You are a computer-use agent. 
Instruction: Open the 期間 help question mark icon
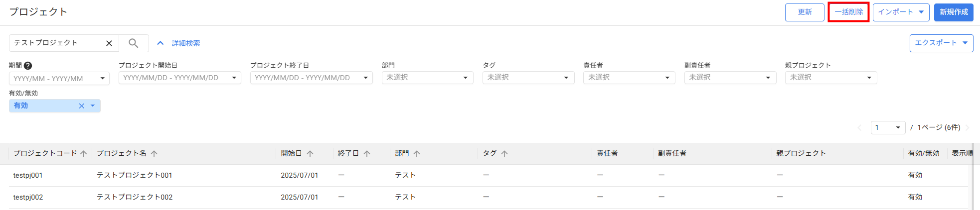[x=28, y=66]
